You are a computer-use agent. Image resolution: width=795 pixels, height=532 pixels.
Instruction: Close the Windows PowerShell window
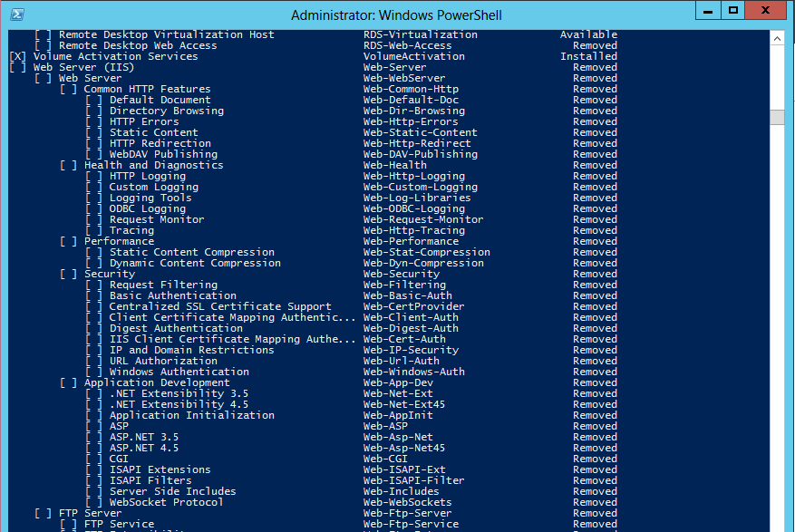766,11
